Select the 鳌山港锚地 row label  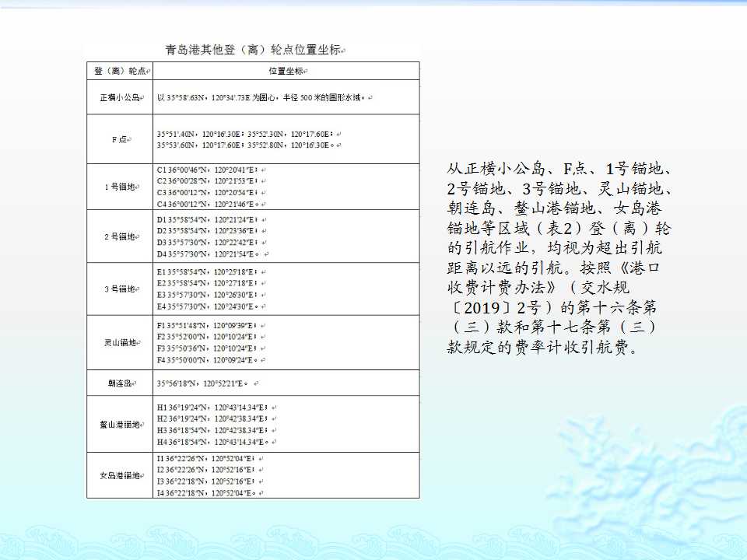[x=118, y=425]
